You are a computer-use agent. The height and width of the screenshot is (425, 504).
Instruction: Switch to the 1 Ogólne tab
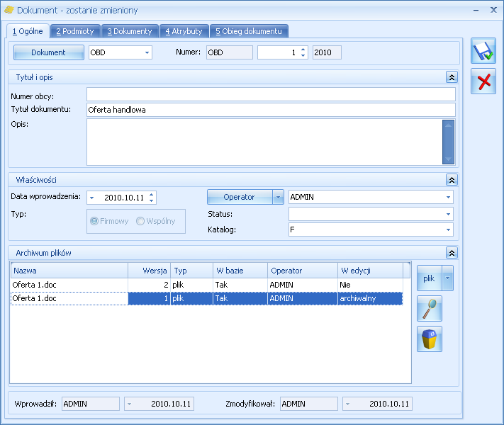pyautogui.click(x=28, y=31)
